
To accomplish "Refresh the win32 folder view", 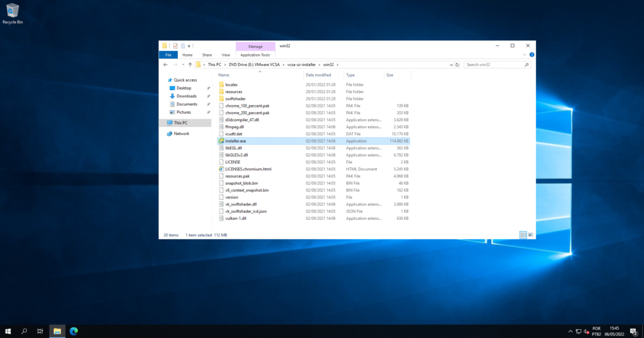I will tap(457, 65).
